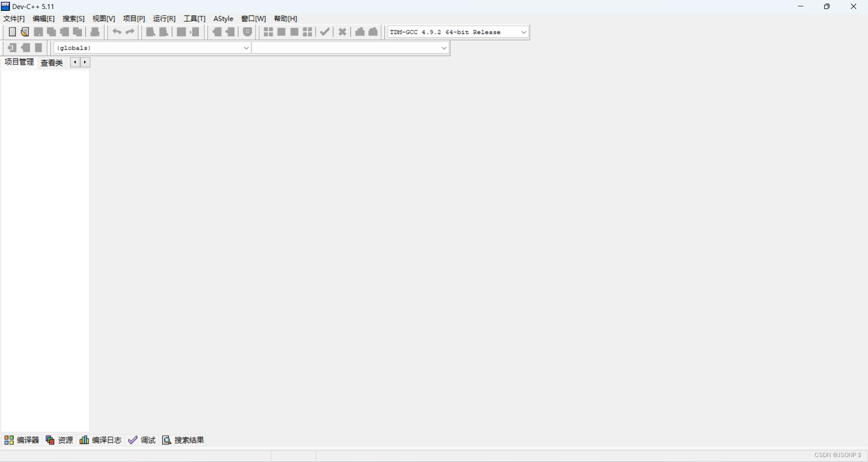Open the 文件[F] menu
The width and height of the screenshot is (868, 462).
click(13, 19)
